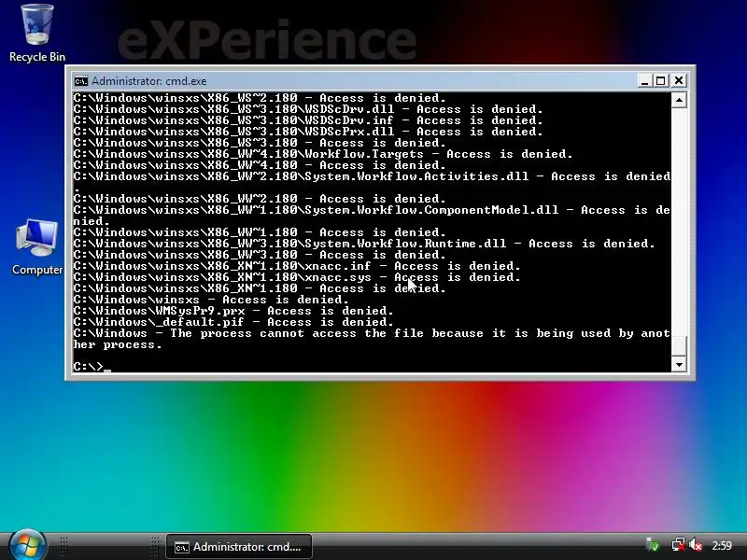Click the xnacc.inf access denied line
Viewport: 747px width, 560px height.
point(297,266)
